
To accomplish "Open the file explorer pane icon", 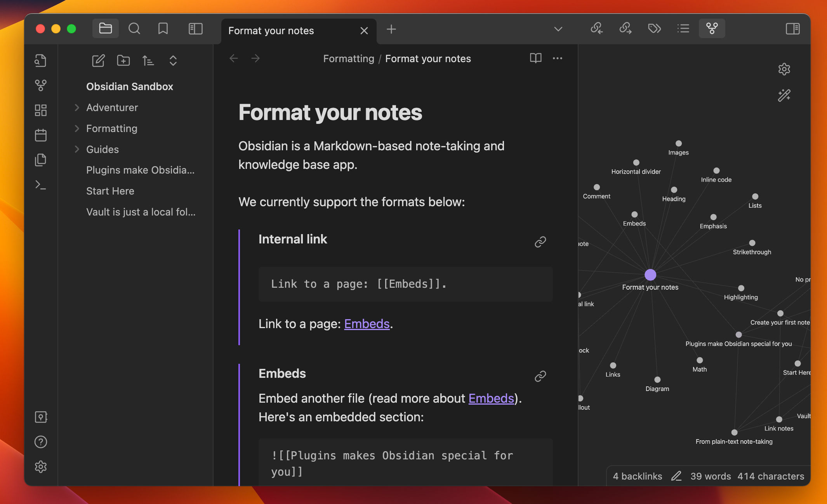I will pos(106,29).
